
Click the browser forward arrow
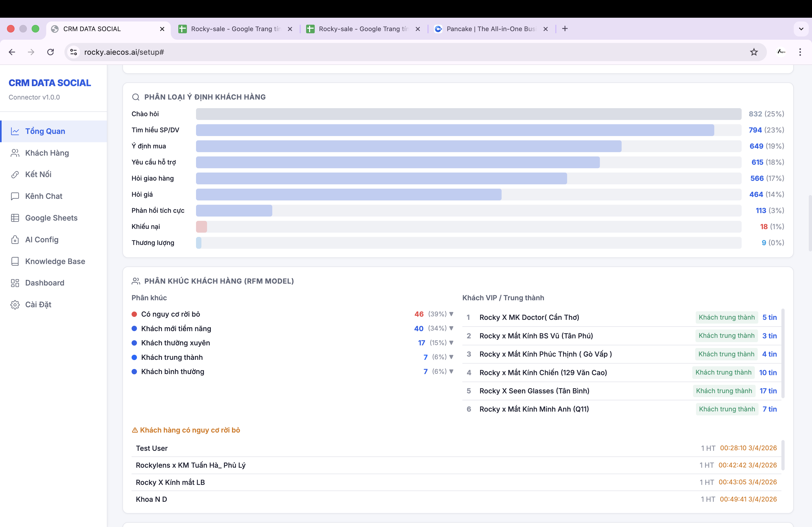coord(31,52)
